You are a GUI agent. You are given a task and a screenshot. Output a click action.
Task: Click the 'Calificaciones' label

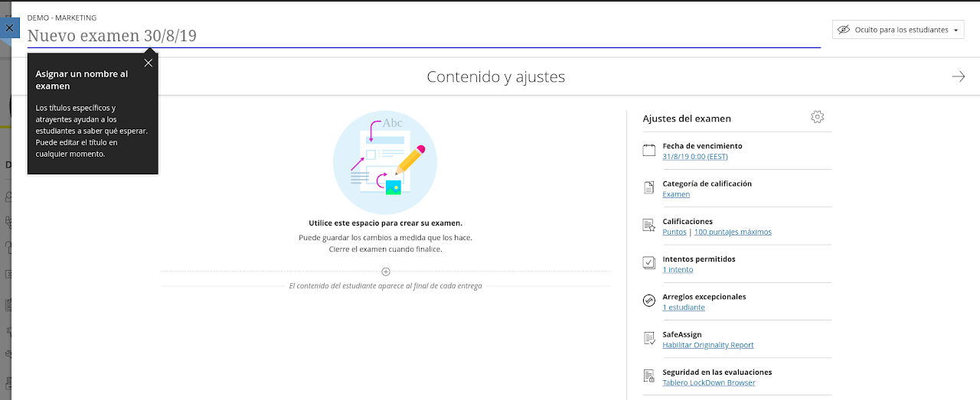coord(688,222)
